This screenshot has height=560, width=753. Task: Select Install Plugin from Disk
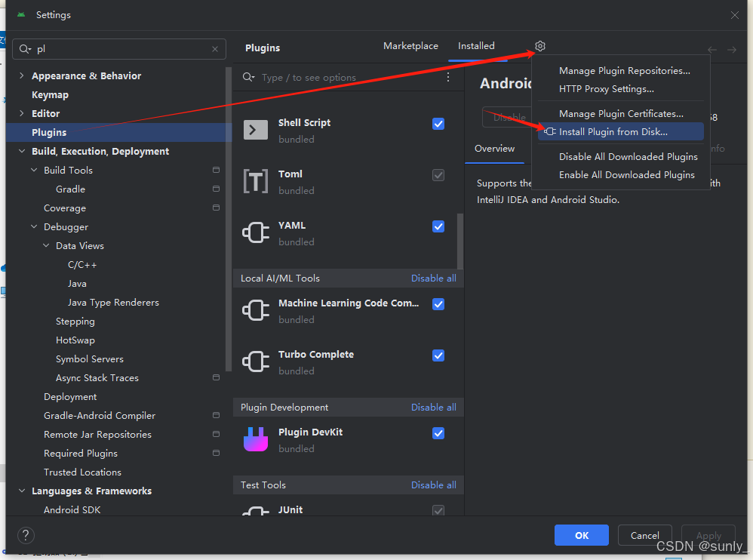point(620,132)
